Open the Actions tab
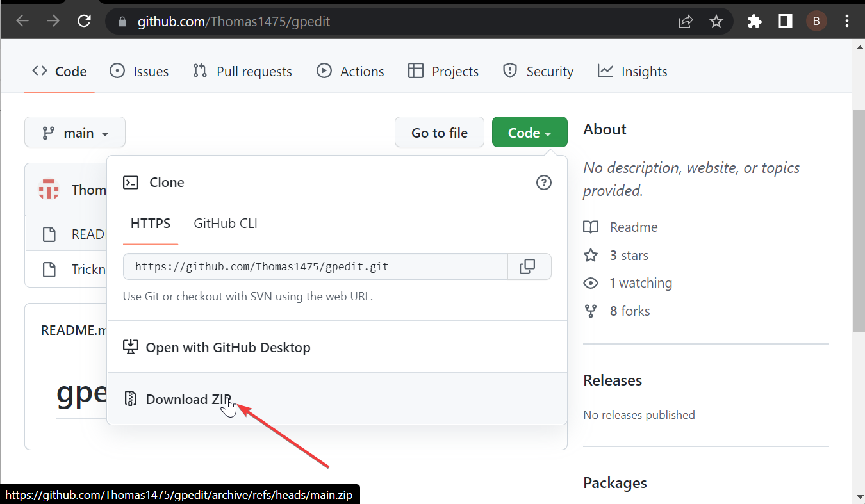 coord(350,72)
